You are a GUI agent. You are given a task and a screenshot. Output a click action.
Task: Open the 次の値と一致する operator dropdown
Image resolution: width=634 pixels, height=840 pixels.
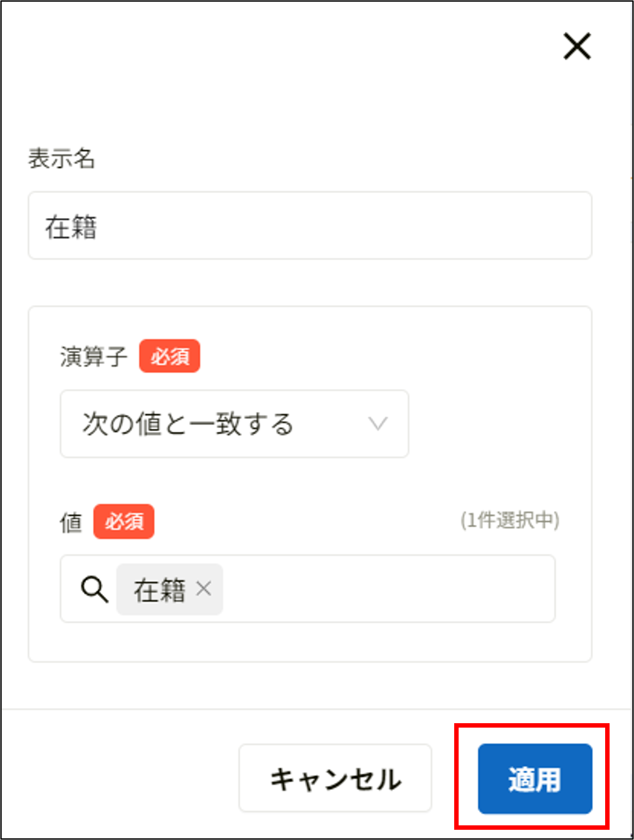[234, 423]
